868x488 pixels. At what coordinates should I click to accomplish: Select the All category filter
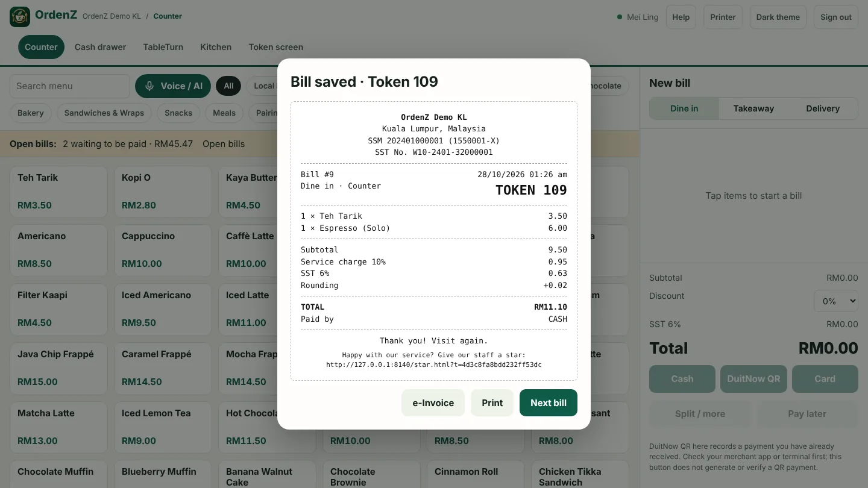coord(228,86)
